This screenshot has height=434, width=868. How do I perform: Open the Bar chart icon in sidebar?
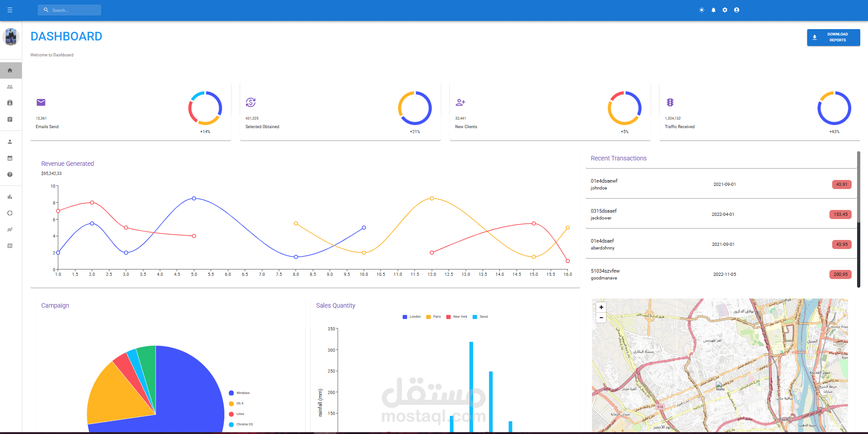point(10,197)
